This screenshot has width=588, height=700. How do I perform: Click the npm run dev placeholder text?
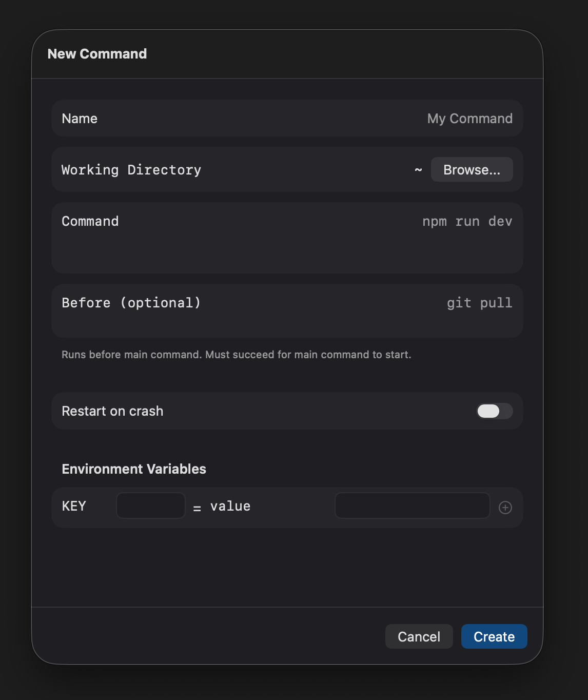click(x=467, y=221)
